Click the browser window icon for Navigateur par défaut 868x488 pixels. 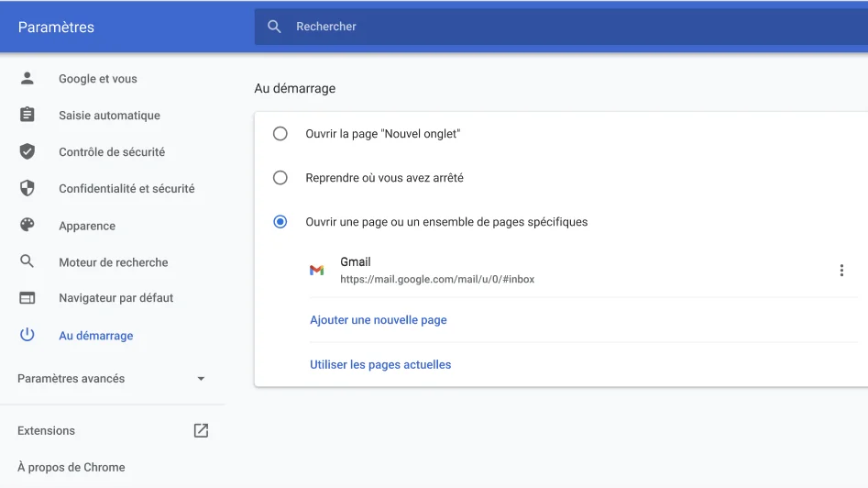(x=27, y=298)
